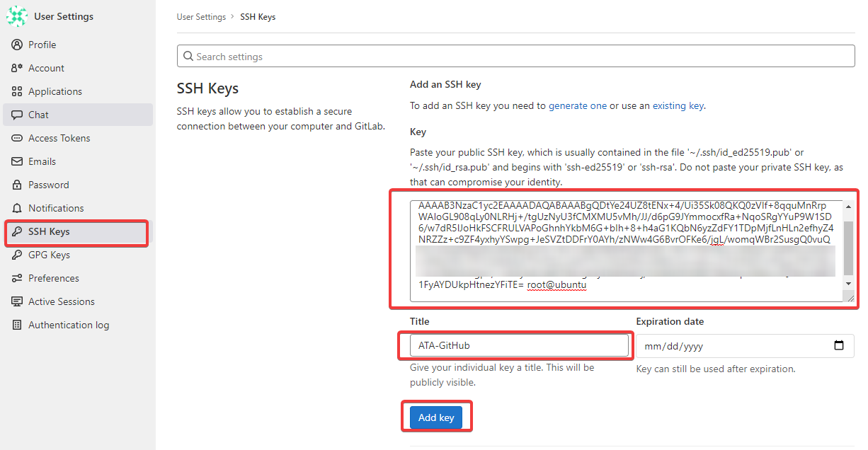This screenshot has width=868, height=450.
Task: View Active Sessions
Action: (x=78, y=301)
